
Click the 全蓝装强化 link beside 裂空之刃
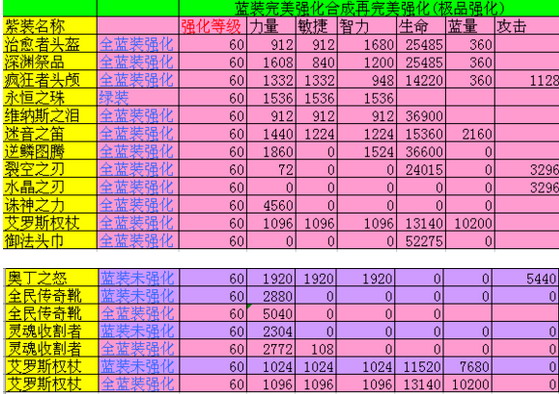click(x=136, y=169)
